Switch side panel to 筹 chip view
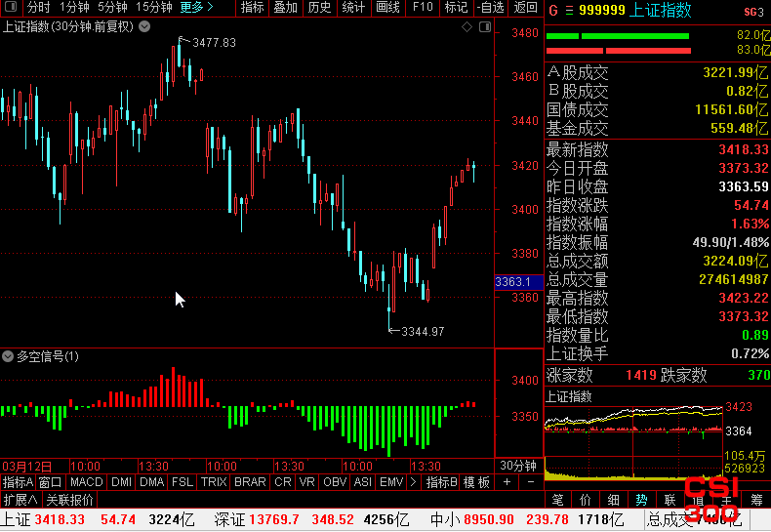 point(756,500)
